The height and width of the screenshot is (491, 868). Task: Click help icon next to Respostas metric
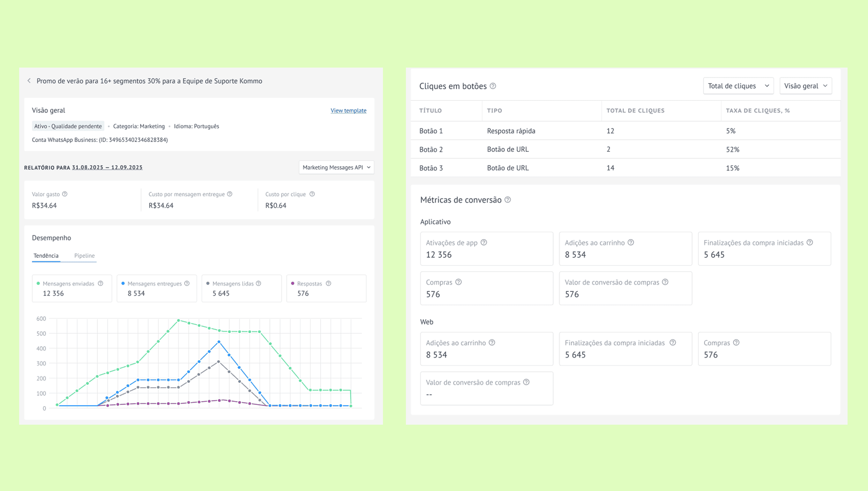tap(328, 283)
